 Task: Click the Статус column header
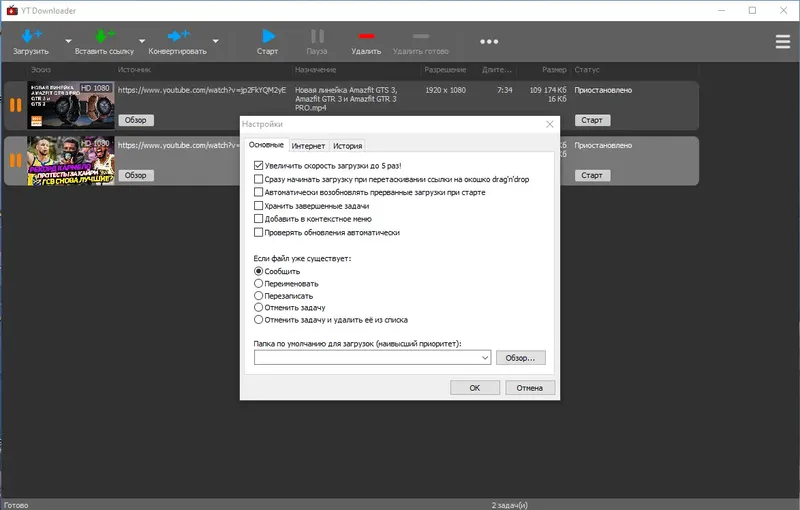(x=587, y=69)
